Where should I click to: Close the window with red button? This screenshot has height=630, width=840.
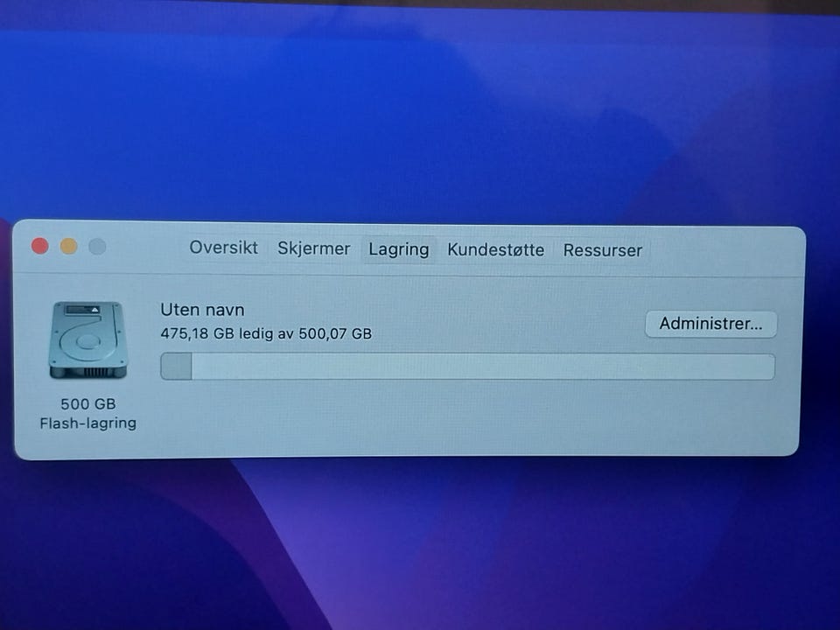[40, 246]
